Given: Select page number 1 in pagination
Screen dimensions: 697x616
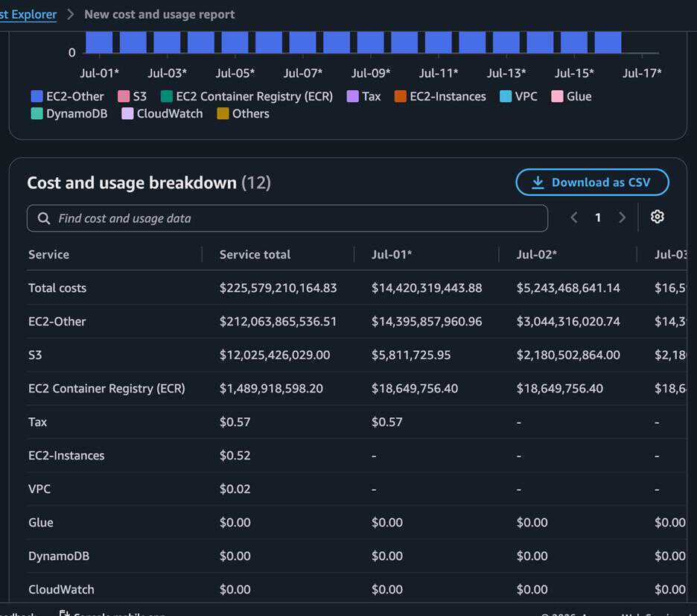Looking at the screenshot, I should (x=598, y=217).
